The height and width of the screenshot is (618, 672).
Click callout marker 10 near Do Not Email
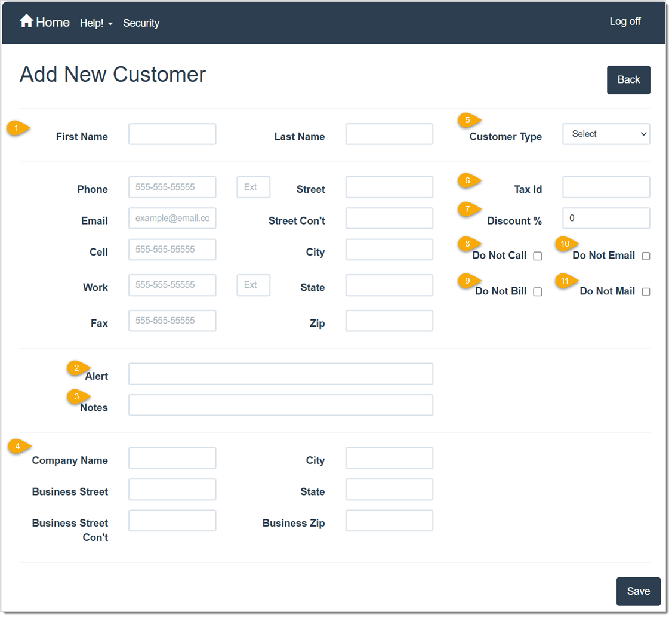tap(565, 244)
